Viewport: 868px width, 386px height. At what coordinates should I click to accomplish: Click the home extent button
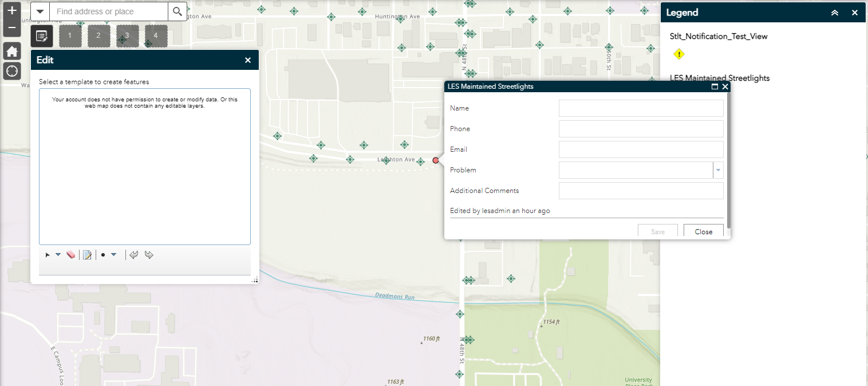pyautogui.click(x=11, y=51)
